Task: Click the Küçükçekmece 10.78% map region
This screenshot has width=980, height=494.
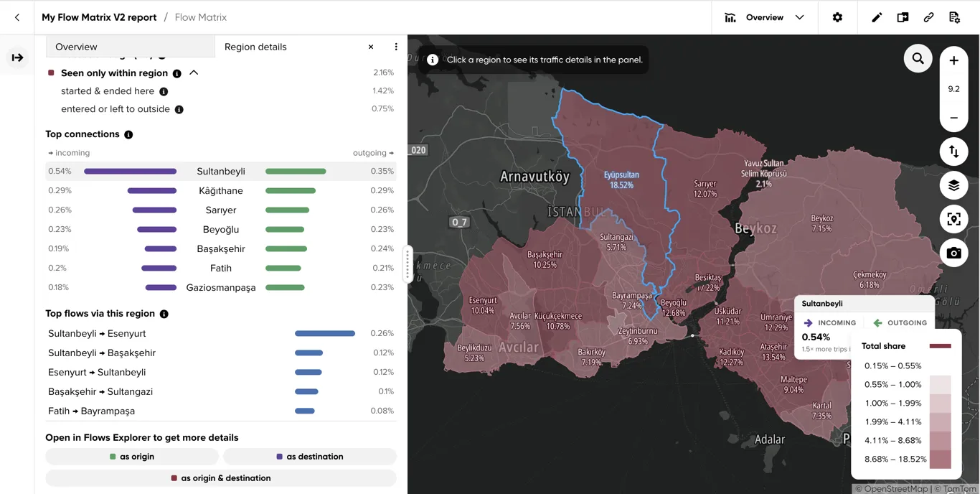Action: [x=558, y=321]
